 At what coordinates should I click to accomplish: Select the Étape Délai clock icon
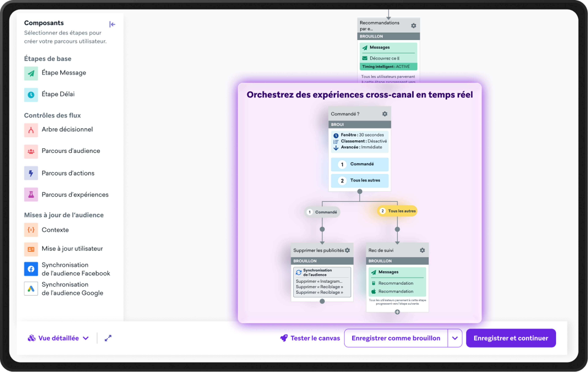click(31, 95)
